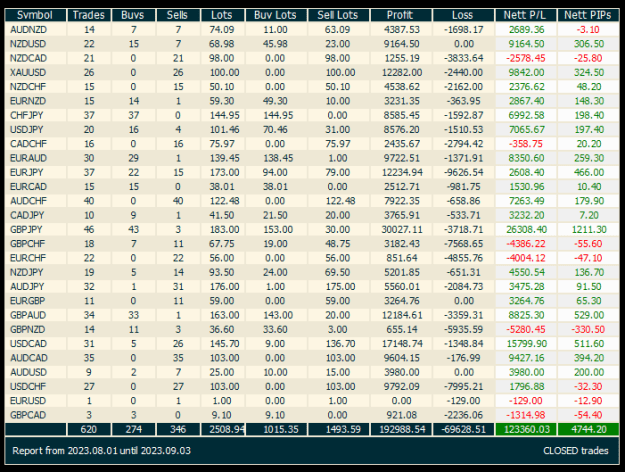Select the EURNZD symbol cell
This screenshot has width=625, height=472.
(x=35, y=101)
